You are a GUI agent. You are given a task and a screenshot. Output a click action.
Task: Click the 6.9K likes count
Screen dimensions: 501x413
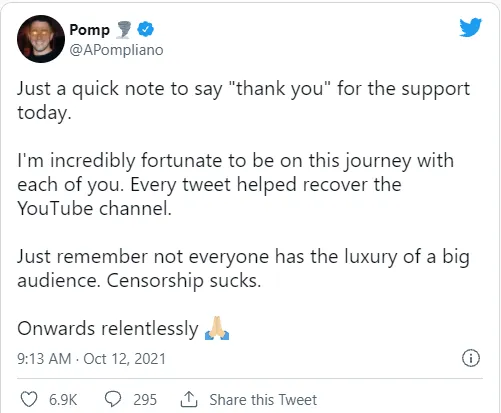(x=63, y=400)
